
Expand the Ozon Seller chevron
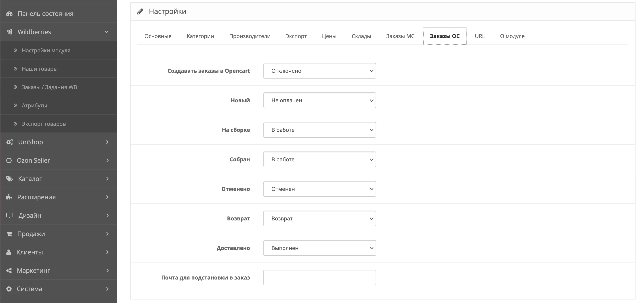108,160
